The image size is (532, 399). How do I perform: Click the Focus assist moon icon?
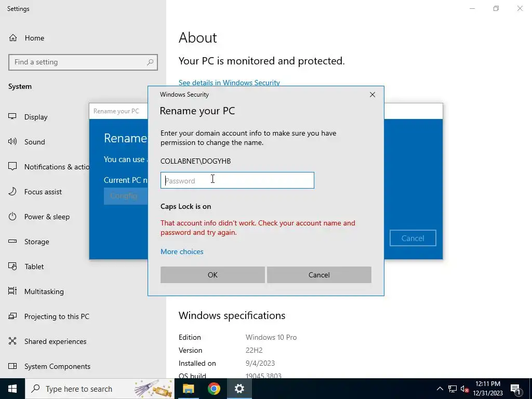click(x=12, y=192)
